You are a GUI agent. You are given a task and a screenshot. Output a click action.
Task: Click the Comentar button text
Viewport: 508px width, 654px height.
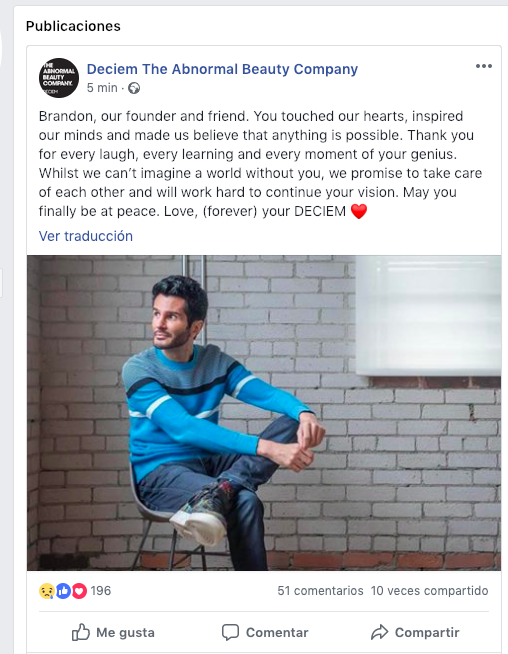[277, 632]
